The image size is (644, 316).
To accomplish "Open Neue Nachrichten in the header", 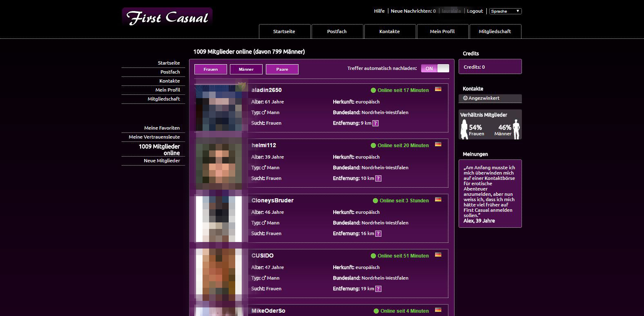I will [x=413, y=11].
